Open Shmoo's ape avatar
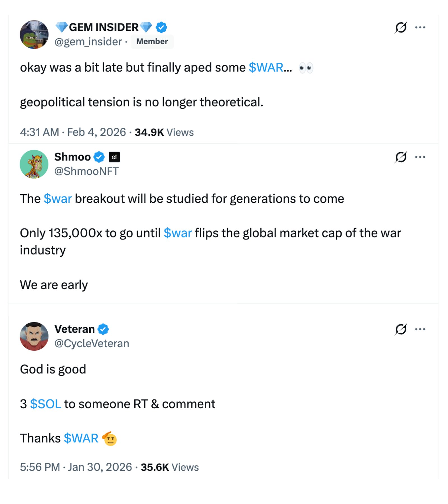Viewport: 448px width, 504px height. point(34,164)
